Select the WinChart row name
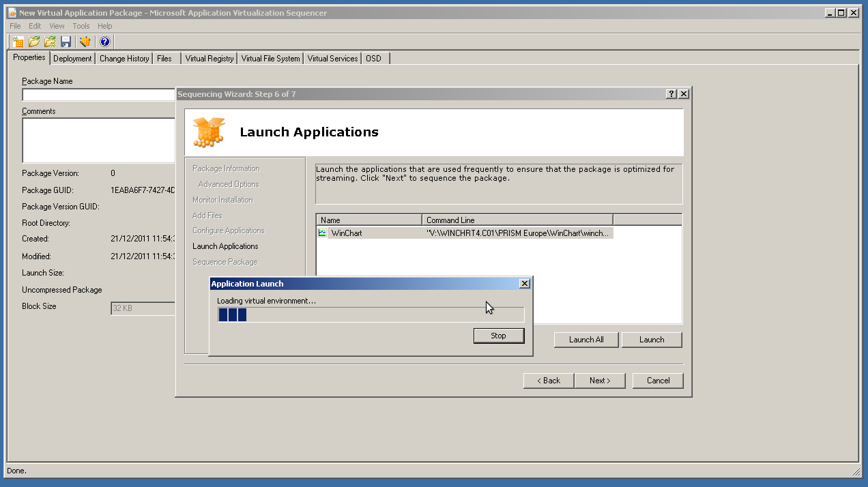 pos(347,233)
